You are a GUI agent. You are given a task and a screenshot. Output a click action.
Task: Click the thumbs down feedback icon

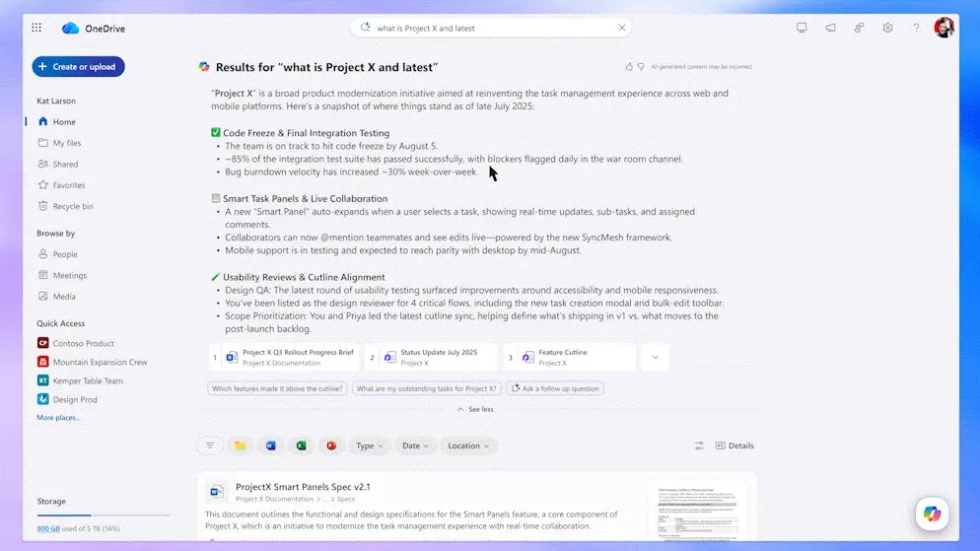pos(642,67)
